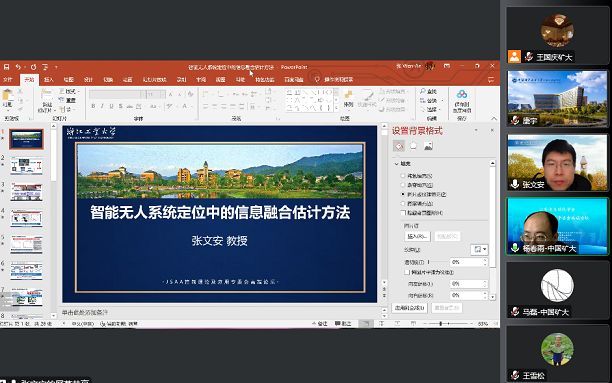Click the Bold B formatting icon
Image resolution: width=612 pixels, height=383 pixels.
93,106
